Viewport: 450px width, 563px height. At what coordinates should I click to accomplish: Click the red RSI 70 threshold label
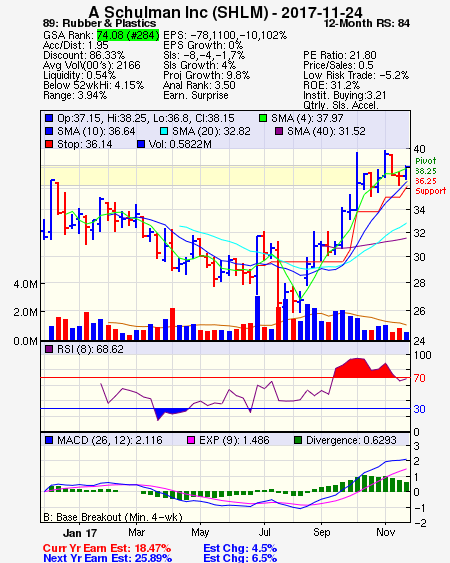pyautogui.click(x=419, y=378)
